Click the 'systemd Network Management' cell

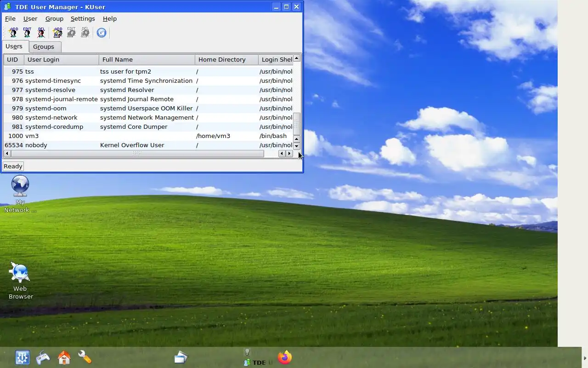pyautogui.click(x=147, y=118)
